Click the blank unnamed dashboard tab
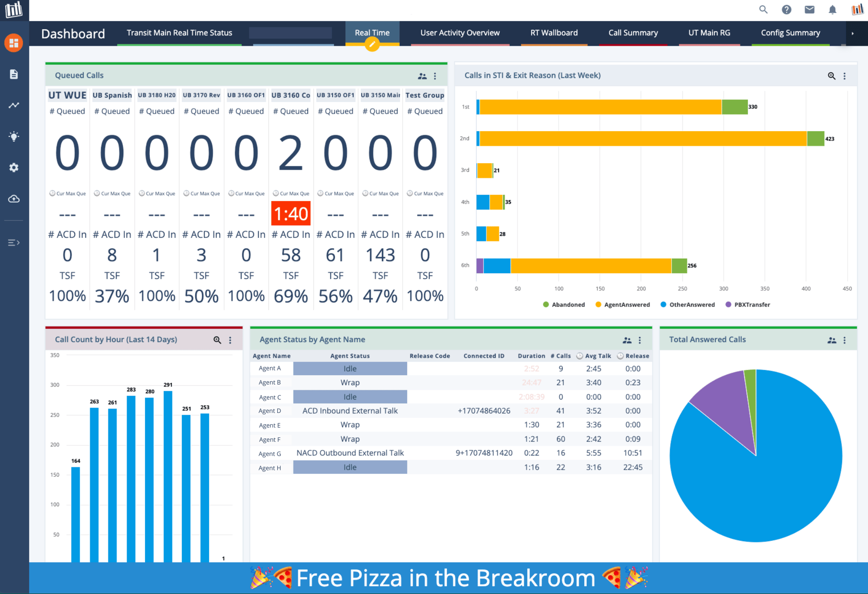This screenshot has width=868, height=594. pos(290,33)
